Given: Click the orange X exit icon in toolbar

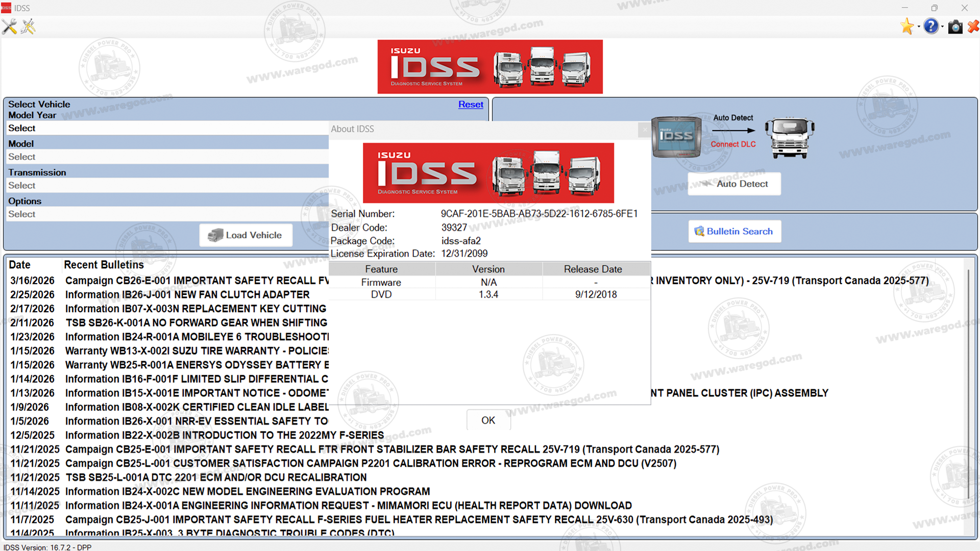Looking at the screenshot, I should (973, 27).
